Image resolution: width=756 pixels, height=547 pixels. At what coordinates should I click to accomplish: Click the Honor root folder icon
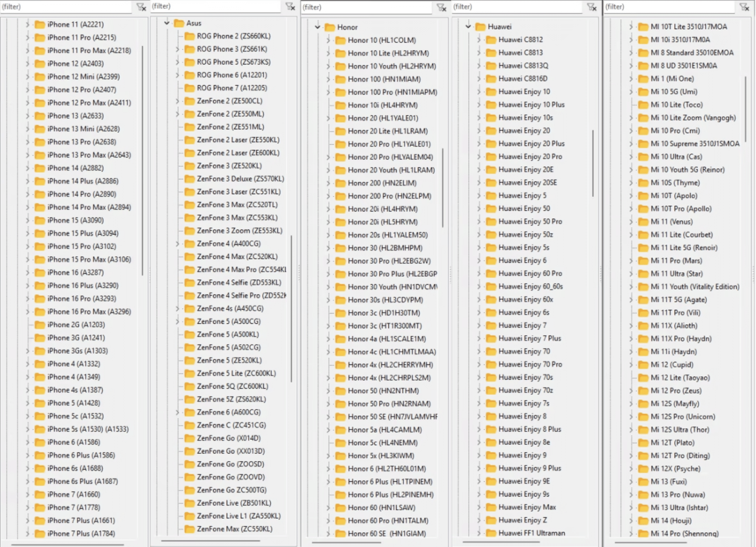click(330, 27)
